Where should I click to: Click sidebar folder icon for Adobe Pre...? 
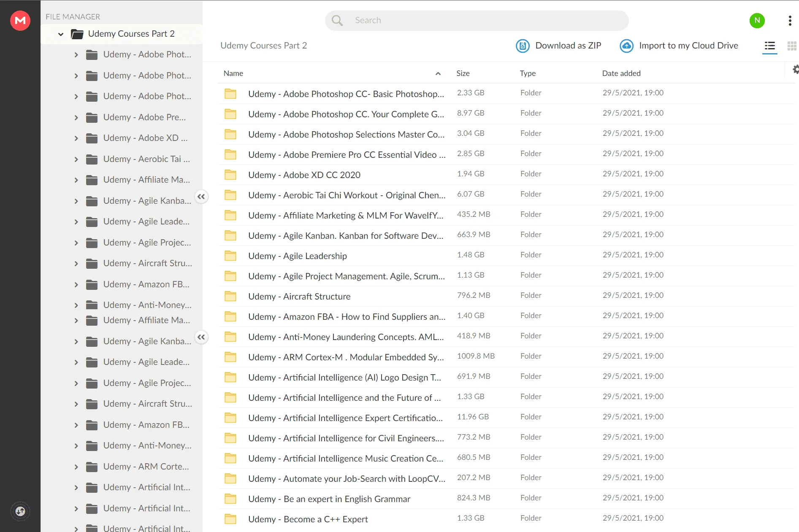[92, 117]
